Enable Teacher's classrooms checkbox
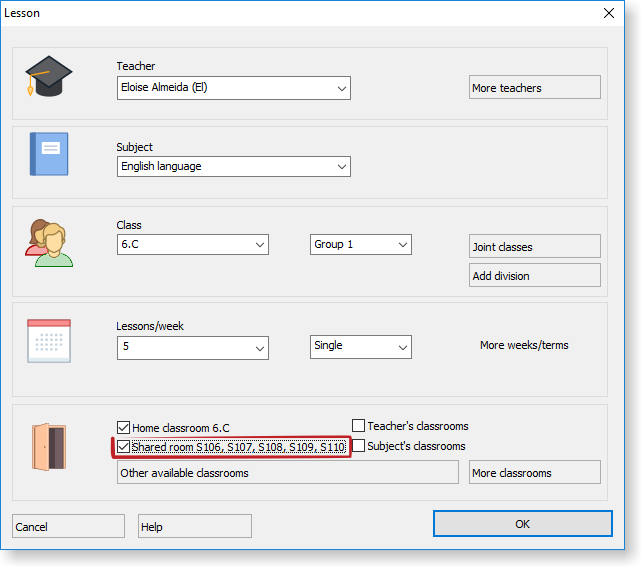Image resolution: width=642 pixels, height=567 pixels. [x=359, y=426]
